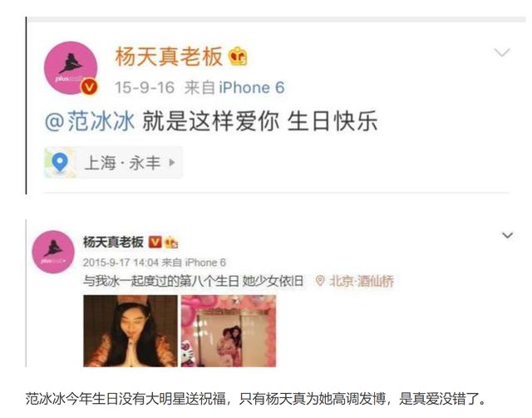Screen dimensions: 532x418
Task: Click the V verified badge beside second username
Action: point(155,242)
